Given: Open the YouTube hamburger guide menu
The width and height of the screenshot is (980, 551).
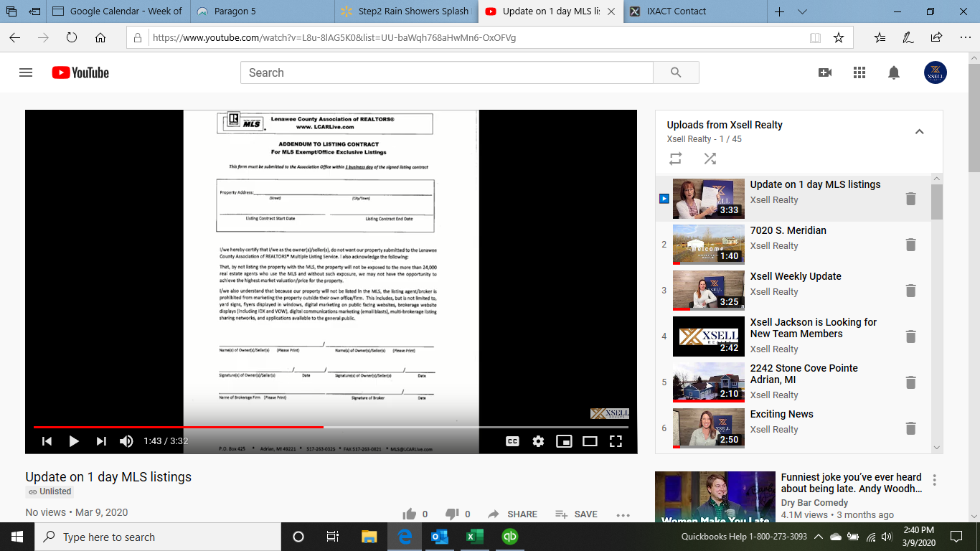Looking at the screenshot, I should [x=26, y=72].
